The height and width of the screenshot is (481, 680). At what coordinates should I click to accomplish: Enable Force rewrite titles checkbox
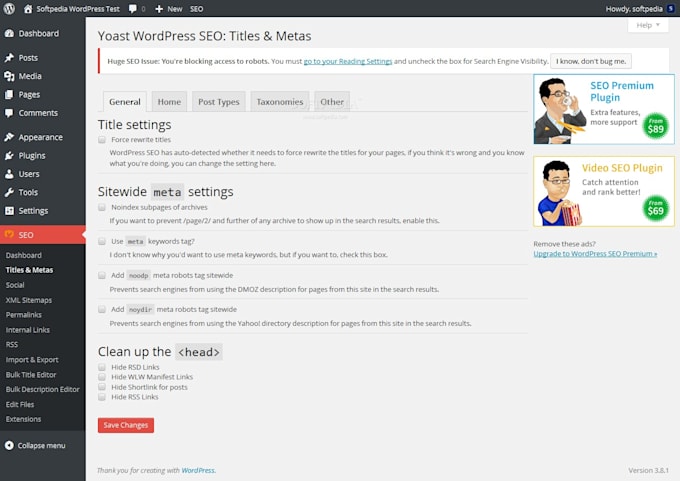(102, 140)
